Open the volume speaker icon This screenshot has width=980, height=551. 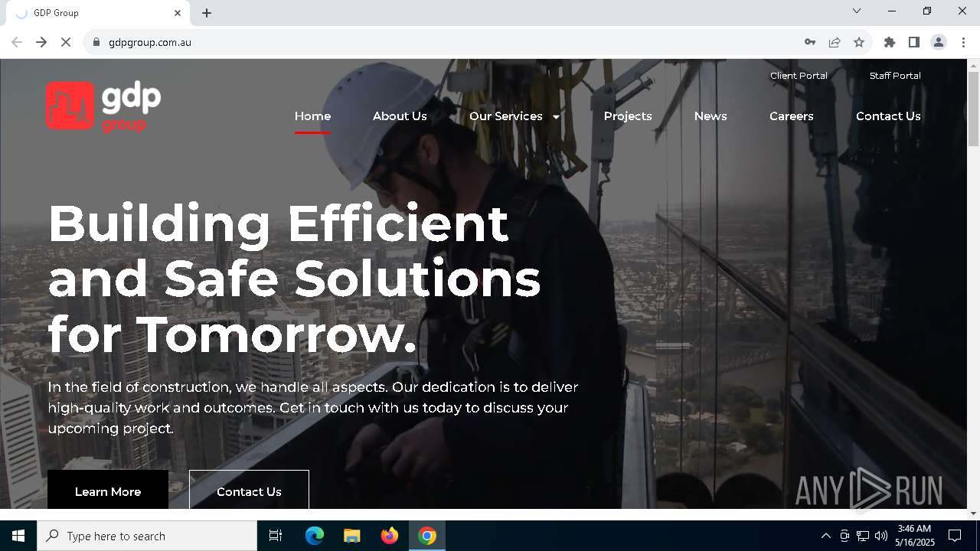click(881, 536)
